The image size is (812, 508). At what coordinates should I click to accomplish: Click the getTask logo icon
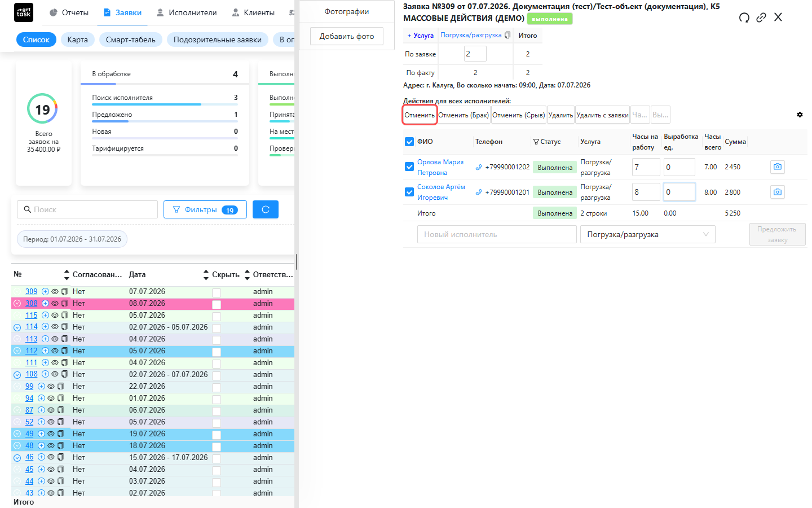click(24, 12)
